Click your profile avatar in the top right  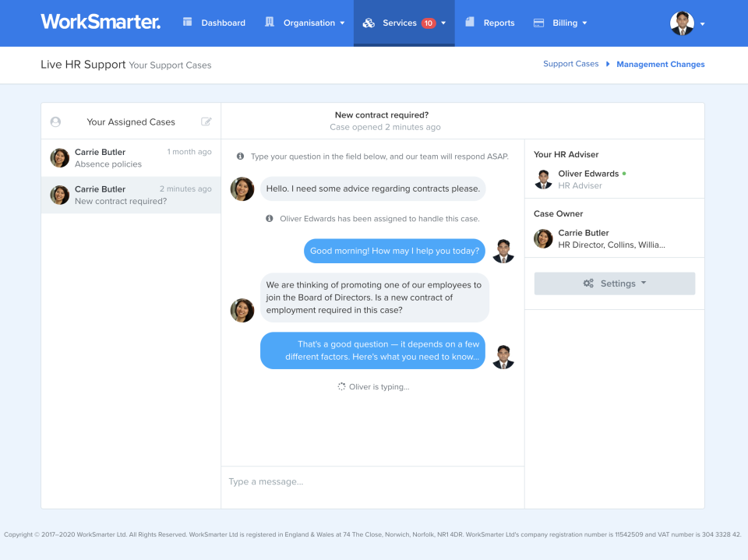[x=682, y=23]
